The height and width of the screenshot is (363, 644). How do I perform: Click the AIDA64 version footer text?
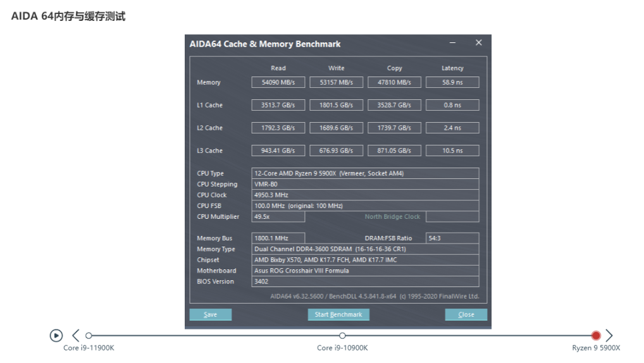click(375, 296)
